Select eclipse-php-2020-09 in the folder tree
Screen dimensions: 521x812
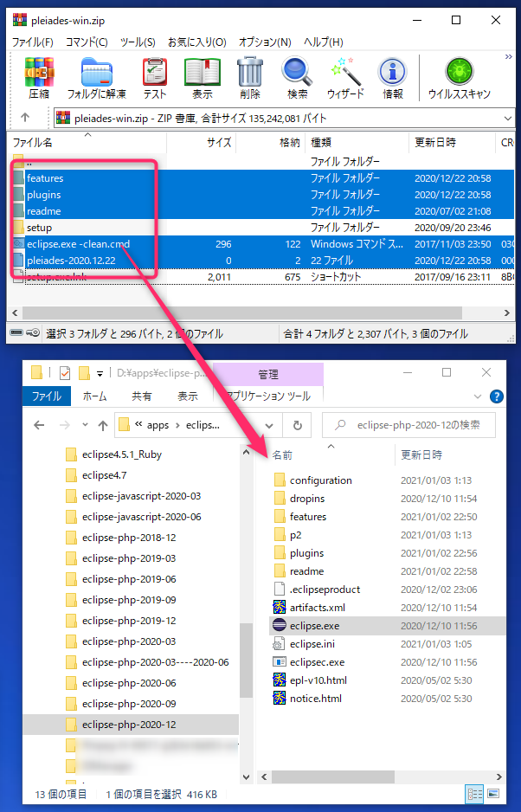click(129, 703)
